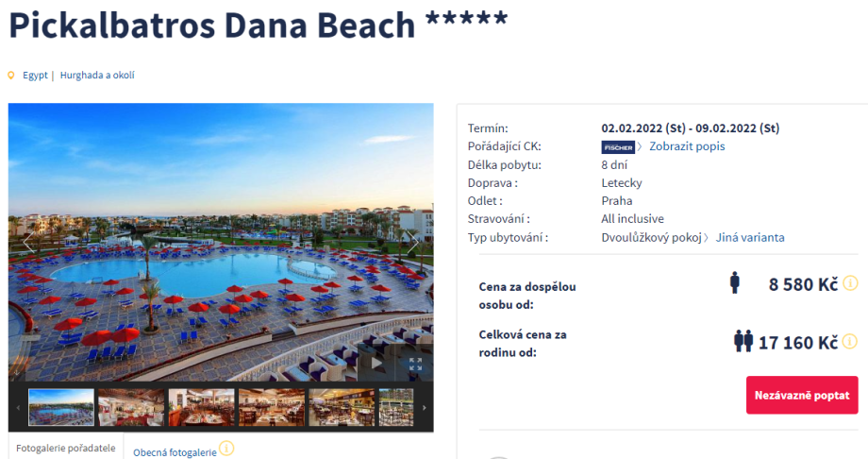Click the Fischer travel agency logo
Viewport: 868px width, 459px height.
(618, 147)
